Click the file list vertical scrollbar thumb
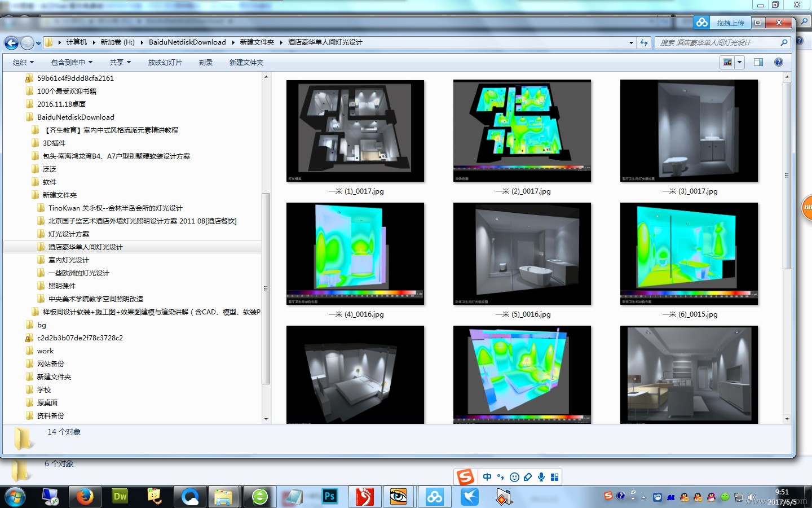Screen dimensions: 812x508 (787, 176)
